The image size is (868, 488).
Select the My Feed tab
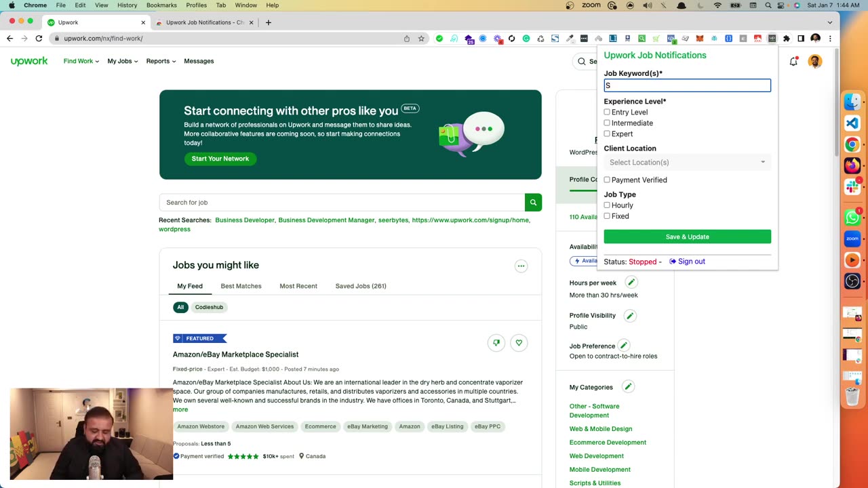190,286
